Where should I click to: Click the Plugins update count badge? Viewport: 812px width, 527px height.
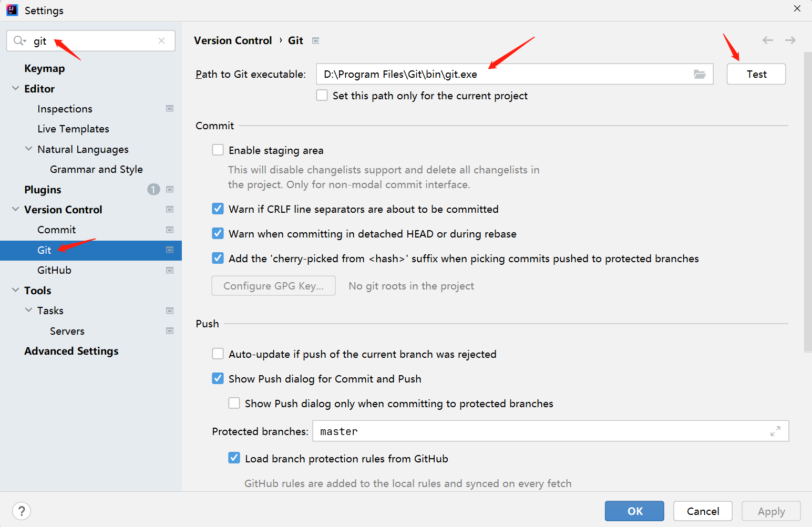coord(153,189)
